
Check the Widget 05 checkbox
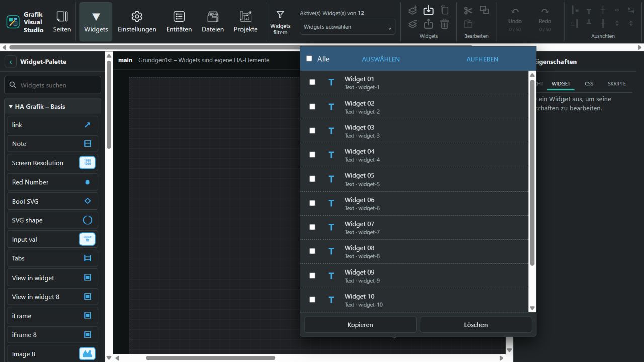coord(312,178)
